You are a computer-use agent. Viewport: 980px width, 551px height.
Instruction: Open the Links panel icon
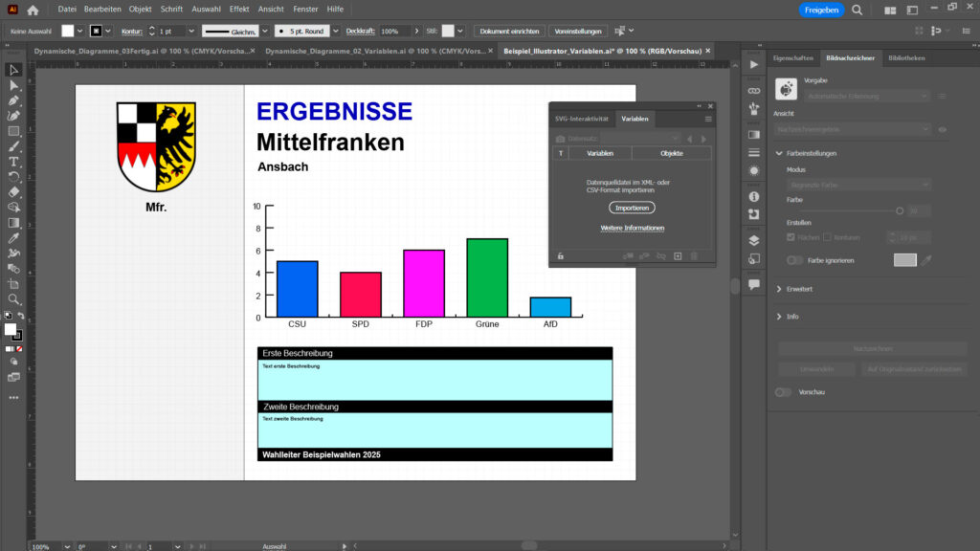(x=754, y=91)
